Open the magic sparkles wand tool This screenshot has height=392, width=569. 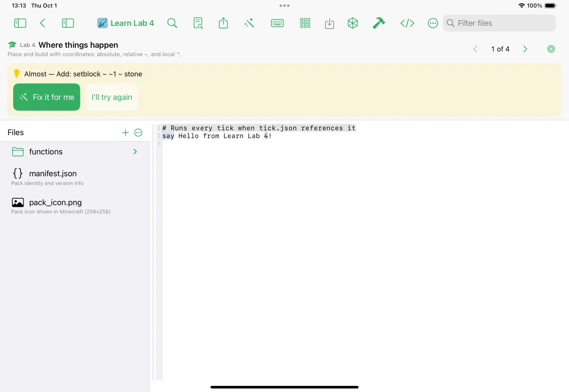coord(249,23)
